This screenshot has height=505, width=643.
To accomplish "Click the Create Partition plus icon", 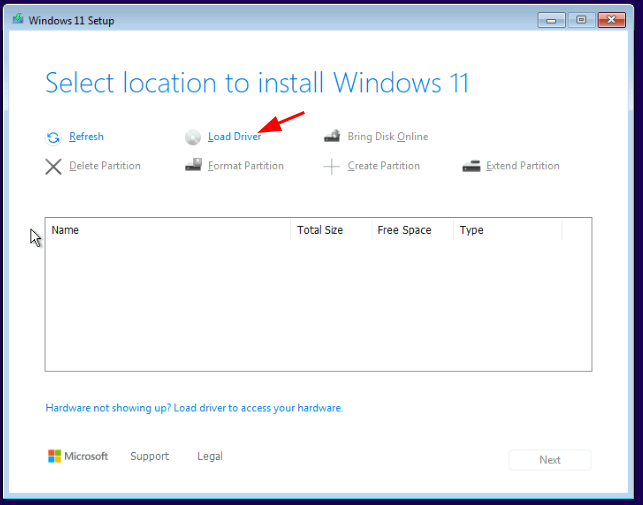I will click(x=331, y=167).
